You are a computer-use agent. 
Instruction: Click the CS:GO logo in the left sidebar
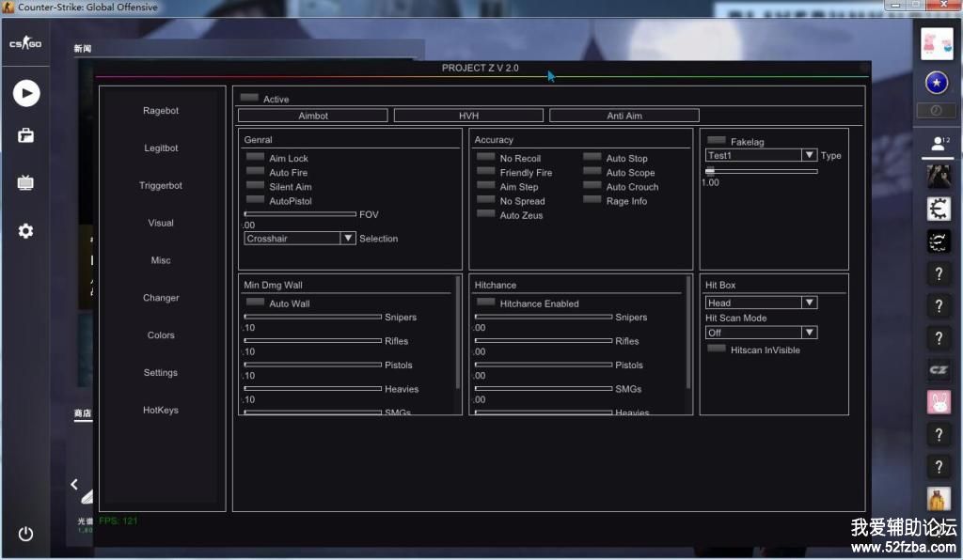(x=25, y=43)
